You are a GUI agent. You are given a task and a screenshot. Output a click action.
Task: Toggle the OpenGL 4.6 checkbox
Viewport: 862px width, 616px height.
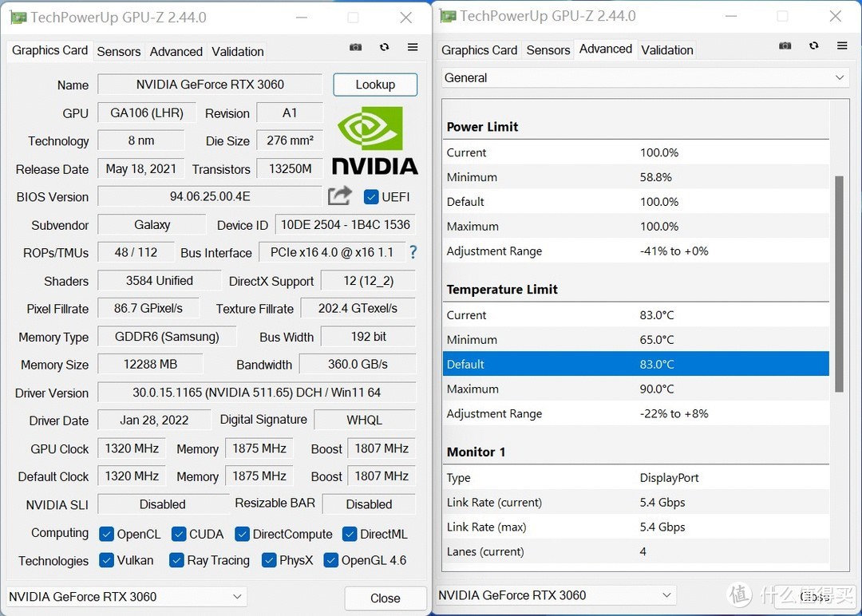[331, 560]
